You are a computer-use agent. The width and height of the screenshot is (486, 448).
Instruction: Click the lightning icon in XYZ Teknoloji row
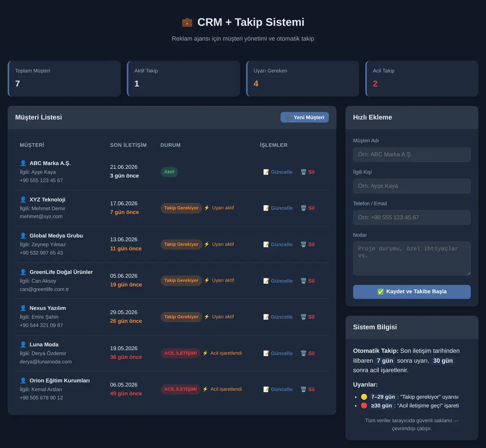coord(207,208)
